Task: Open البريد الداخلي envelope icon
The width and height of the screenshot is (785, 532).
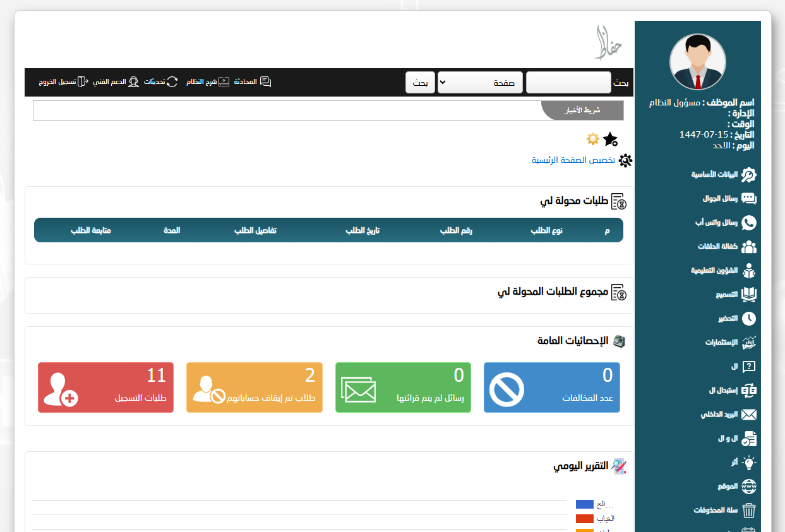Action: tap(748, 415)
